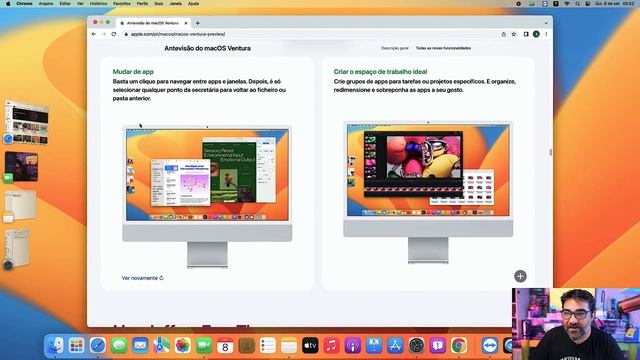640x360 pixels.
Task: Open the Notes app in the Dock
Action: 289,346
